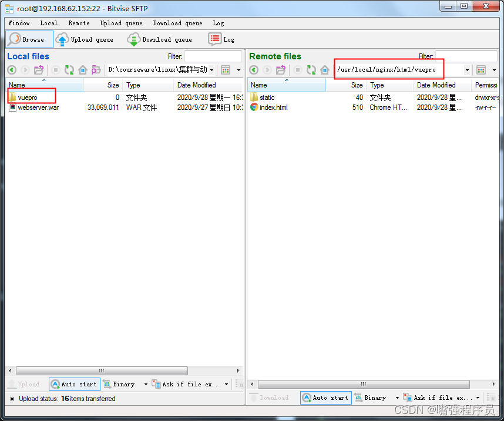Sort Remote files by Date Modified
The height and width of the screenshot is (421, 504).
[442, 85]
